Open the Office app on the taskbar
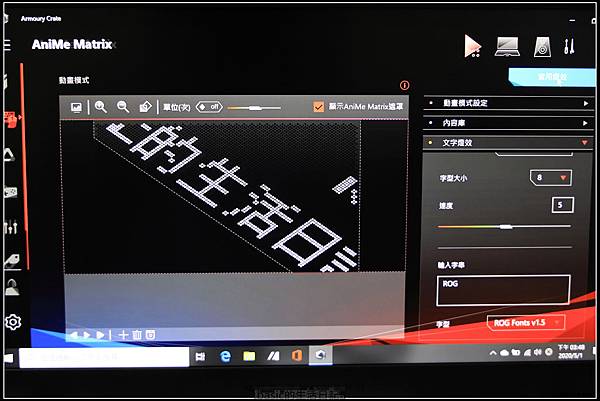600x401 pixels. pyautogui.click(x=297, y=356)
